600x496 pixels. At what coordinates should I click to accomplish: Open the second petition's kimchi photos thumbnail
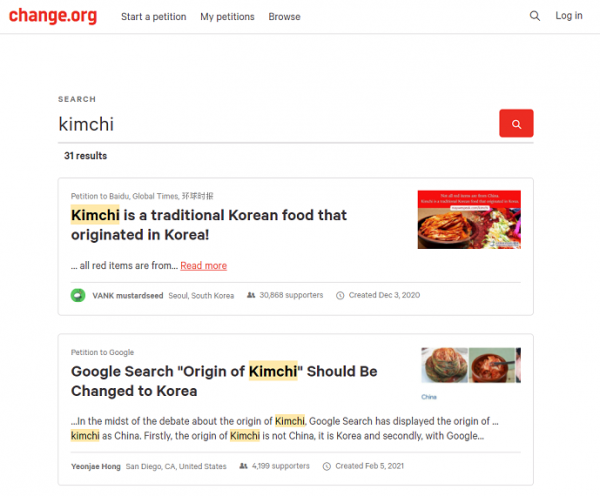tap(471, 365)
